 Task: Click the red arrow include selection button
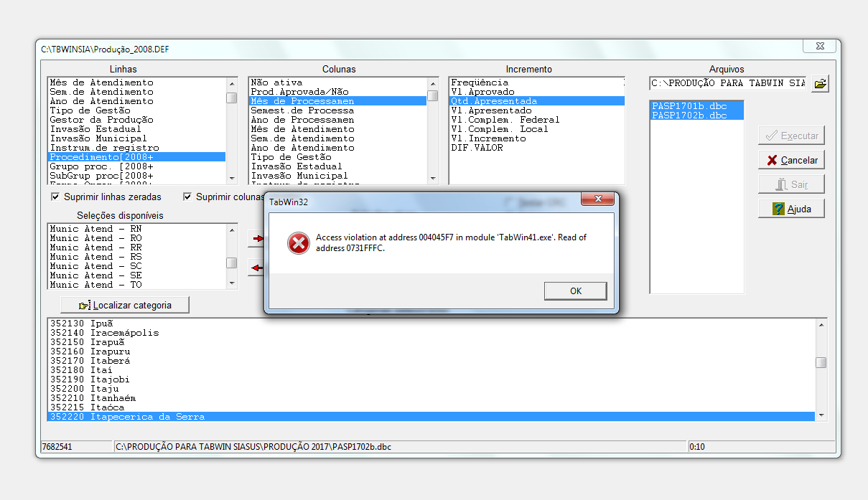pos(256,240)
